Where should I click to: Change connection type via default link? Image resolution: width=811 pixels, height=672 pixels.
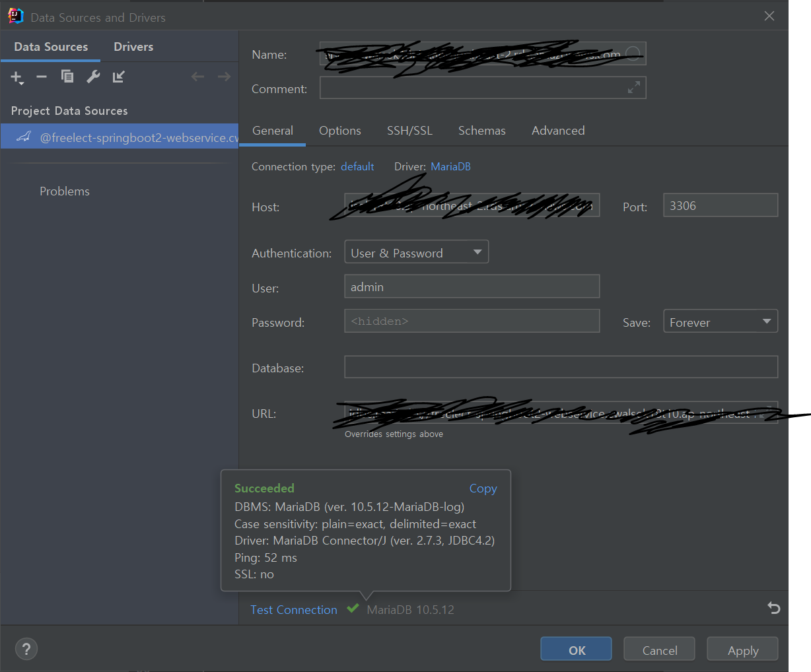pos(357,166)
